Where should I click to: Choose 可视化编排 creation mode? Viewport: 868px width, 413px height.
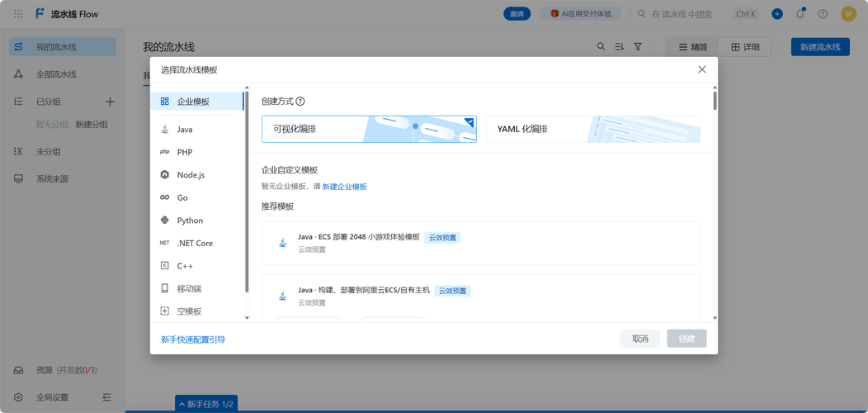[x=369, y=129]
